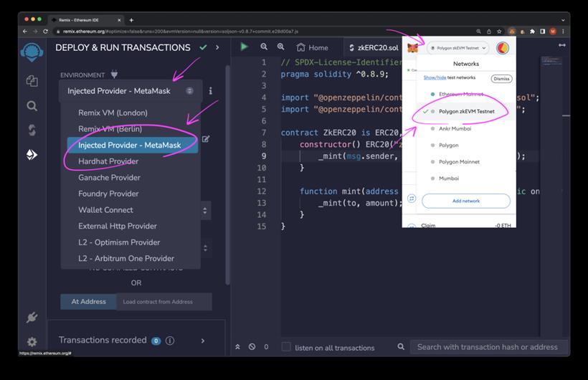Click Add network button in MetaMask

pos(466,201)
